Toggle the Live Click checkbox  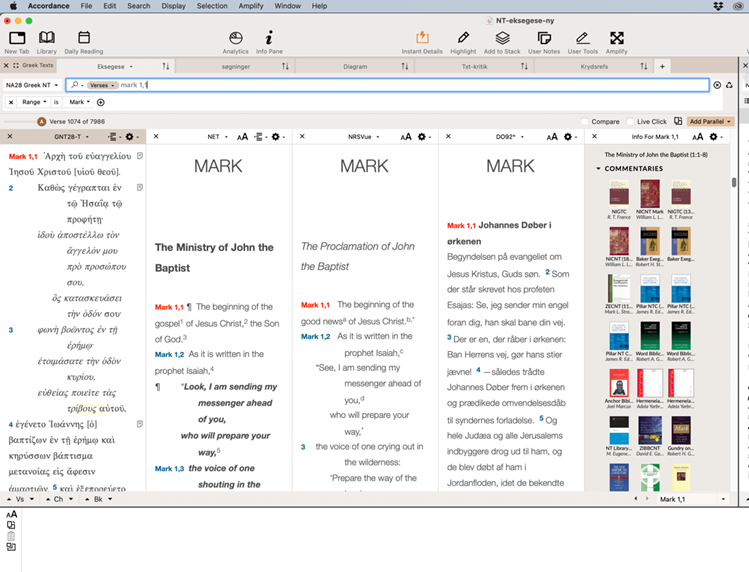(x=630, y=121)
